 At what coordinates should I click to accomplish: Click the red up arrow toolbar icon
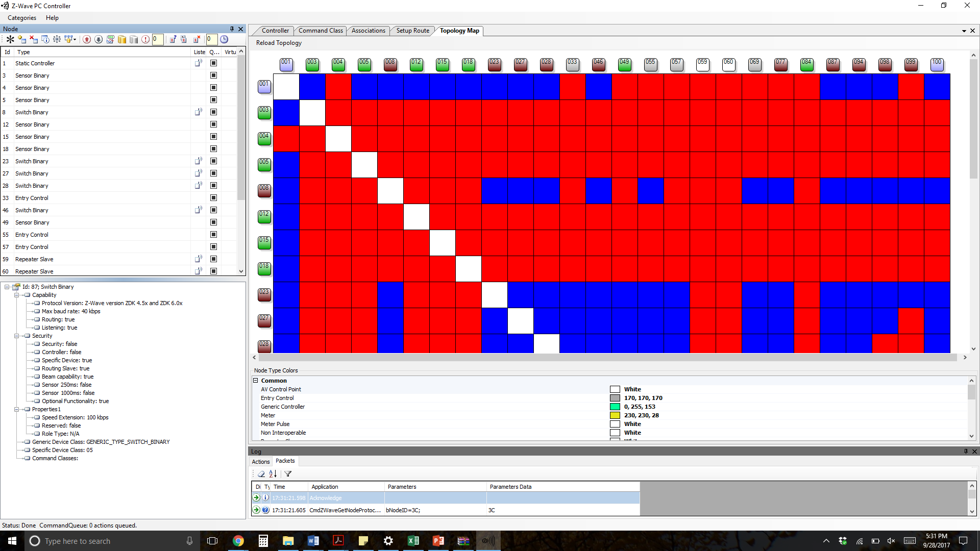tap(87, 39)
